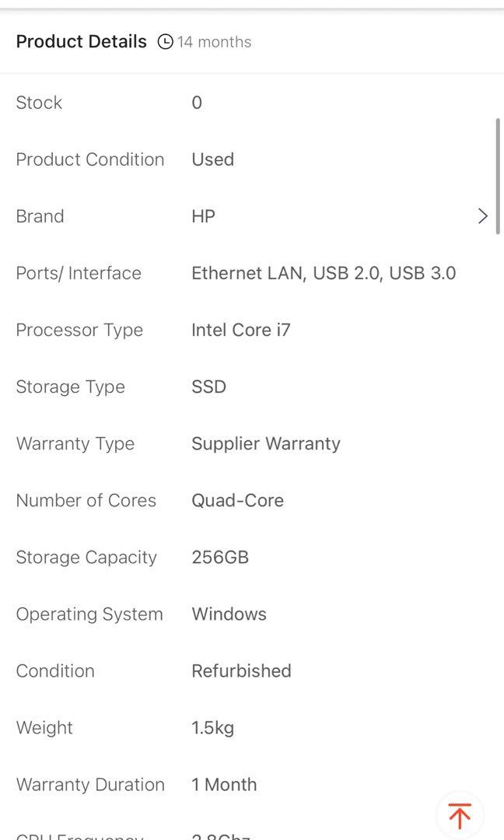Click the Supplier Warranty value
Screen dimensions: 504x840
coord(266,443)
